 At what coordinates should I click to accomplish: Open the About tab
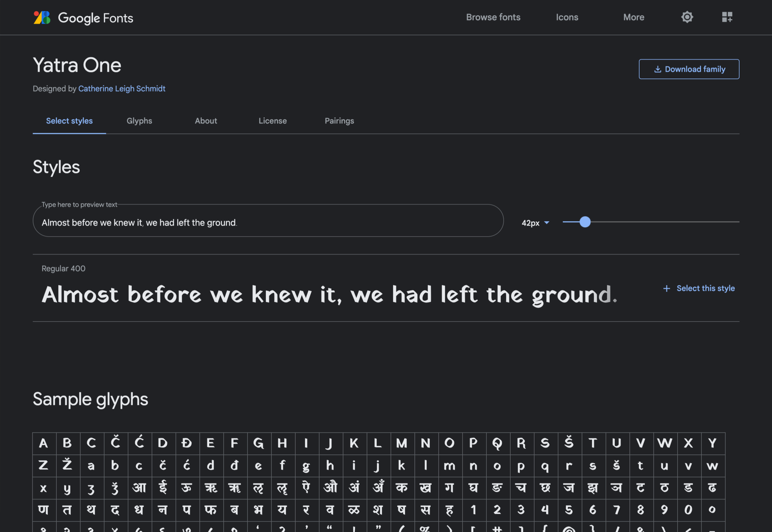(x=206, y=121)
